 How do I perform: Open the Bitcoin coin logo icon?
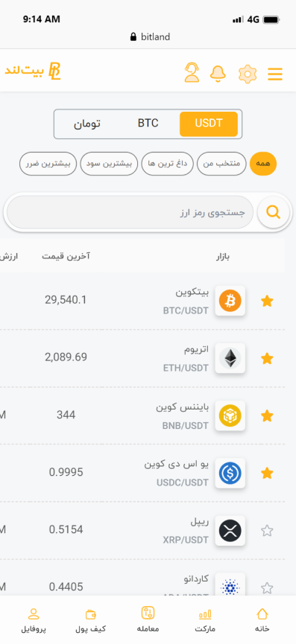click(x=230, y=301)
